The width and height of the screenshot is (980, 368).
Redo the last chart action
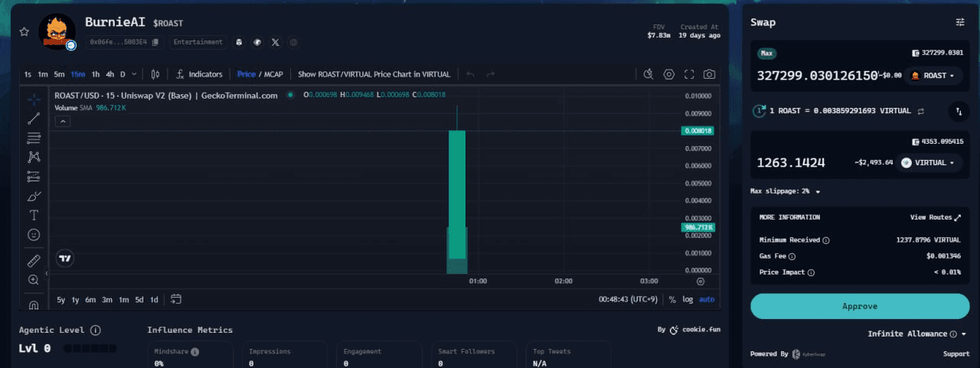pyautogui.click(x=491, y=74)
